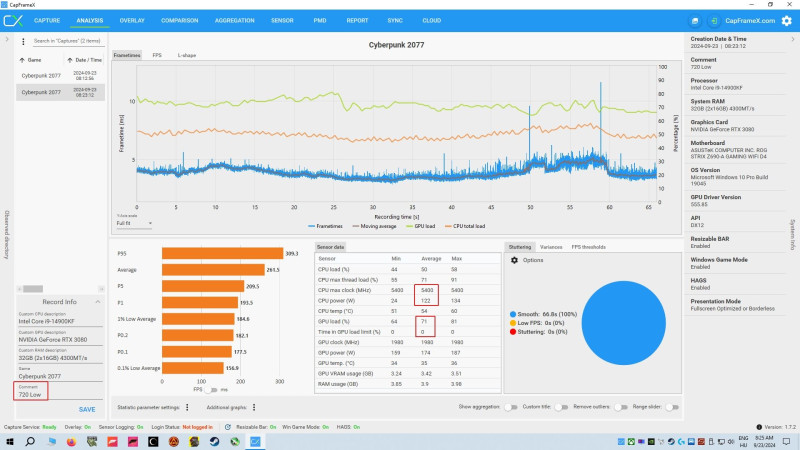The width and height of the screenshot is (800, 450).
Task: Click the refresh icon in the status bar
Action: pos(228,427)
